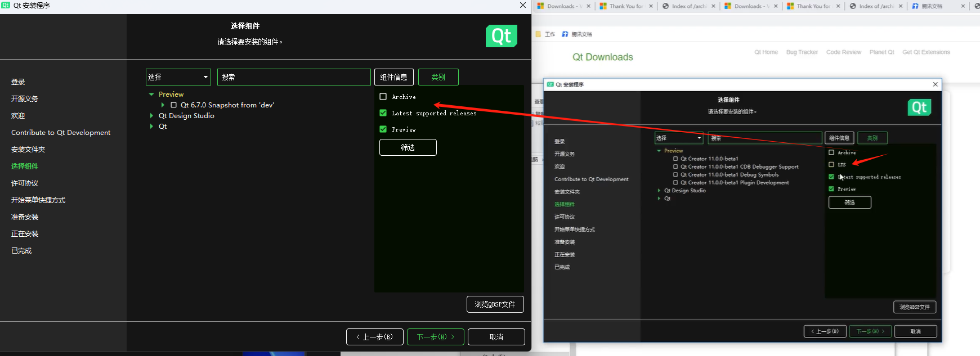
Task: Expand the 'Qt 6.7.0 Snapshot' tree node
Action: [x=163, y=105]
